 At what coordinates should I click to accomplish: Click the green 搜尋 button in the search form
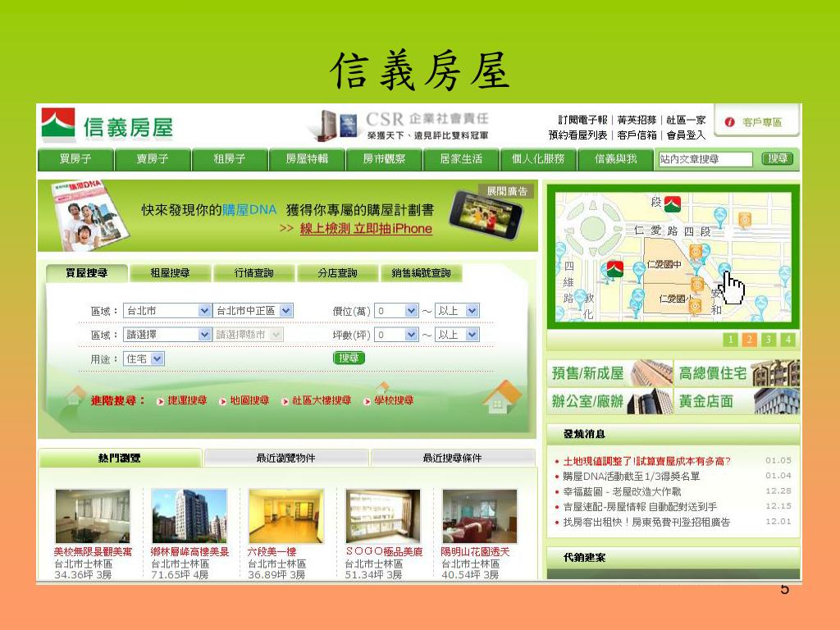click(349, 358)
